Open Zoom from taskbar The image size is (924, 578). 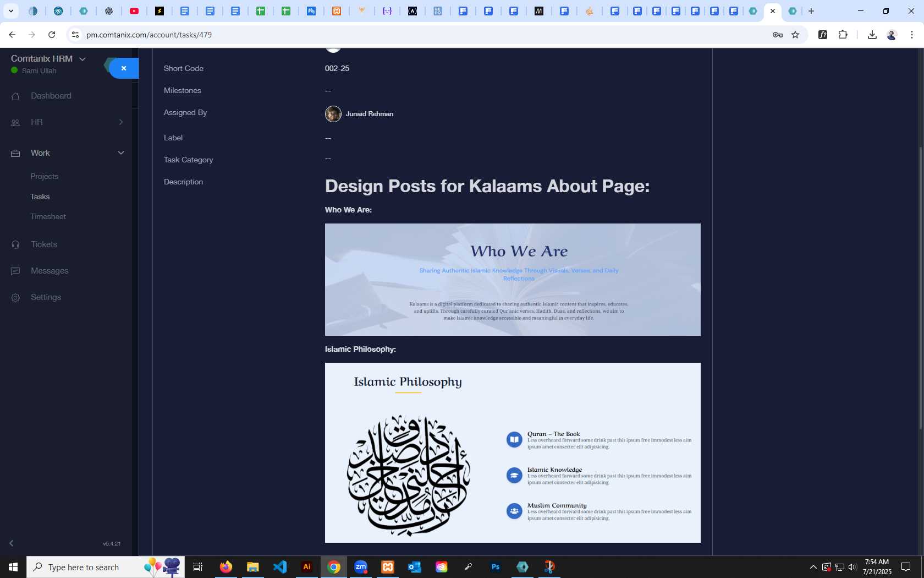coord(361,567)
